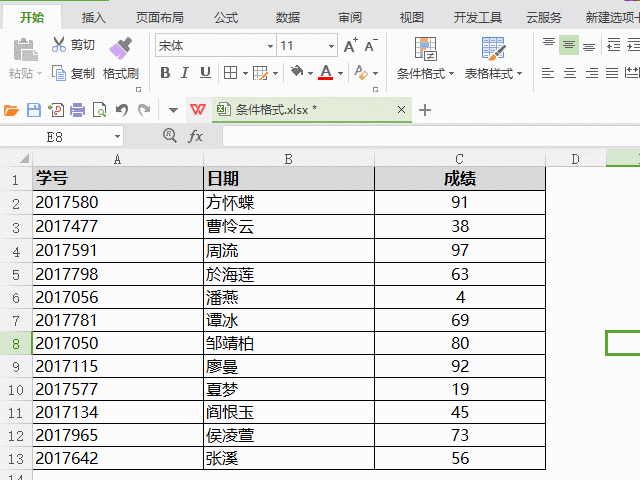Toggle top vertical alignment
This screenshot has width=640, height=480.
point(549,44)
